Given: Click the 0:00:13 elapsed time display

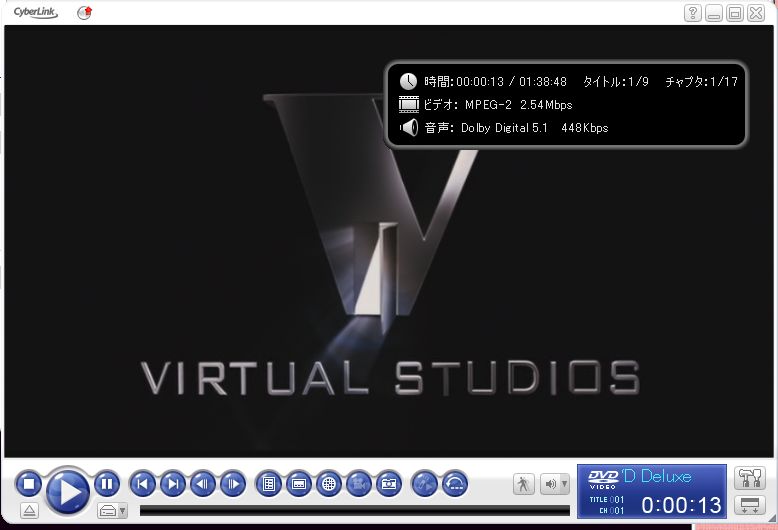Looking at the screenshot, I should (681, 506).
